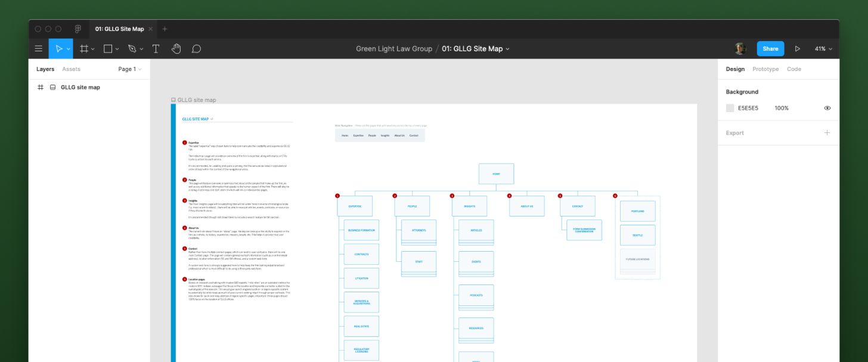The image size is (868, 362).
Task: Open the zoom level 41% dropdown
Action: point(823,49)
